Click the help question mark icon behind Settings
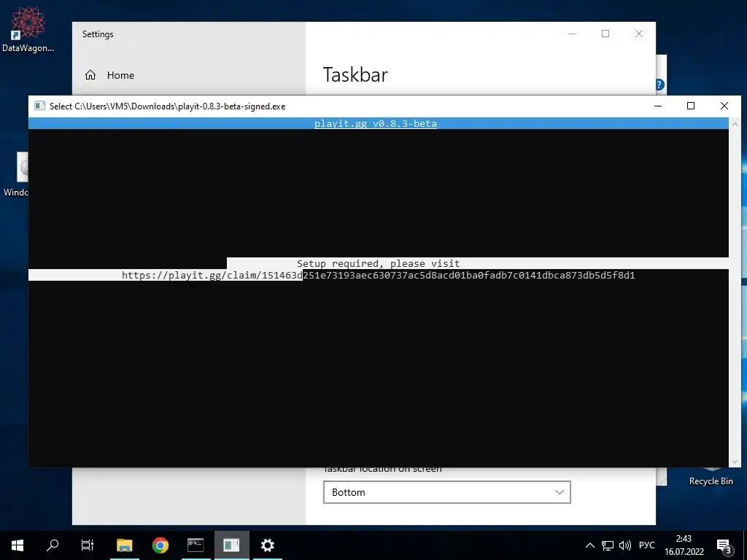This screenshot has width=747, height=560. [659, 85]
